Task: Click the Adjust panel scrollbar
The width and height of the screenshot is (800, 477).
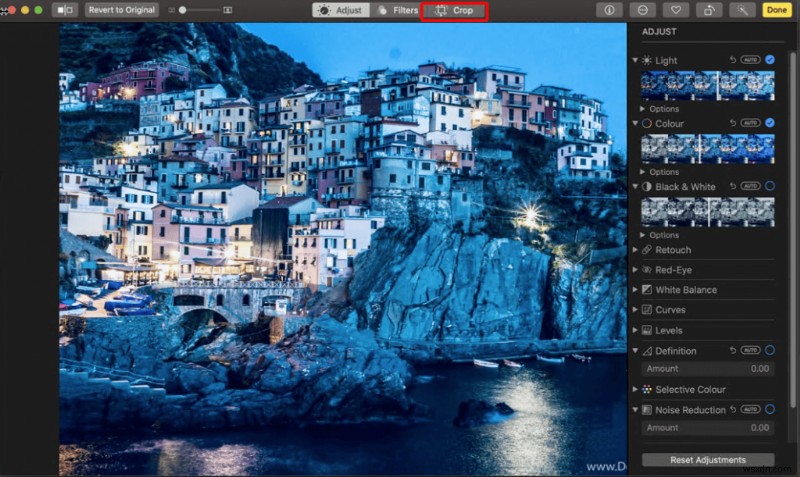Action: (792, 230)
